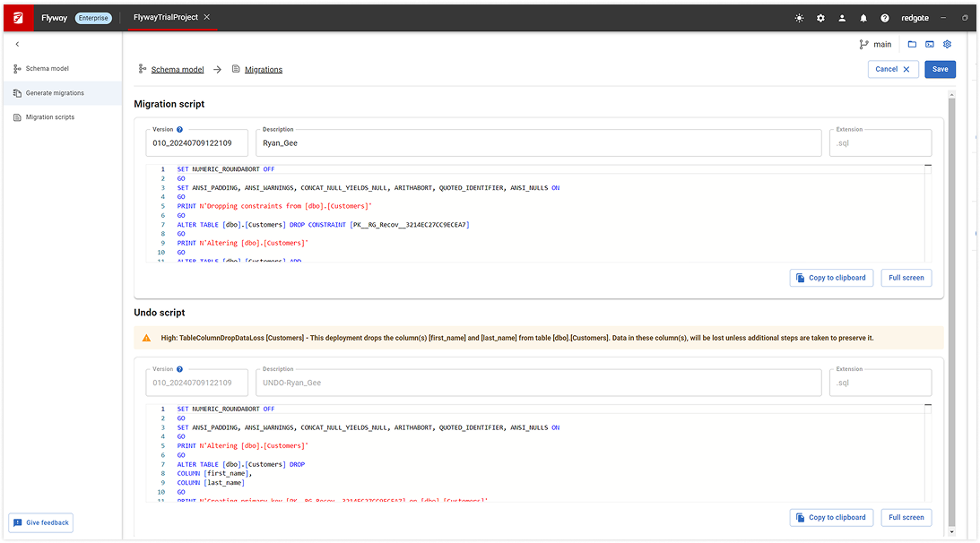
Task: Click the Description field containing Ryan_Gee
Action: click(538, 143)
